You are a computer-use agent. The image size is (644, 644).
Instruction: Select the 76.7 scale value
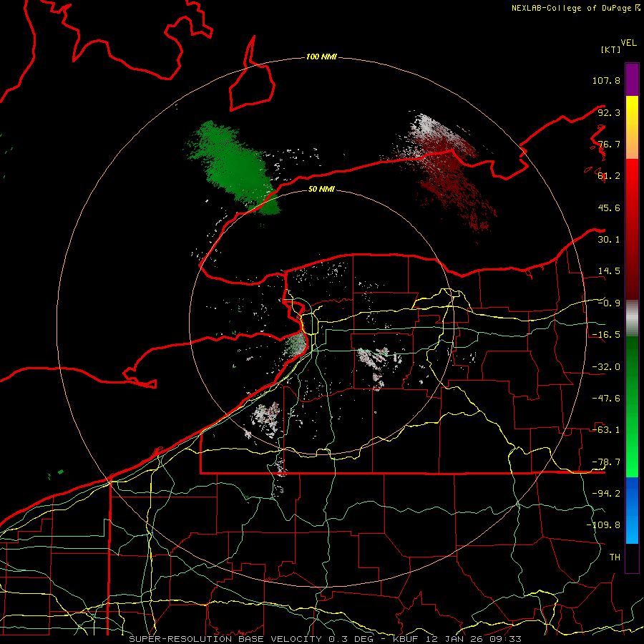coord(609,144)
